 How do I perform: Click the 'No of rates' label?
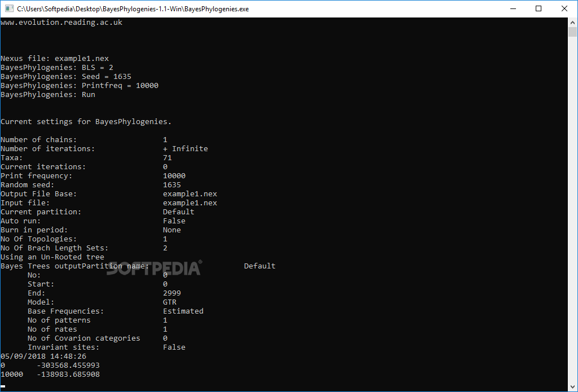pyautogui.click(x=52, y=329)
